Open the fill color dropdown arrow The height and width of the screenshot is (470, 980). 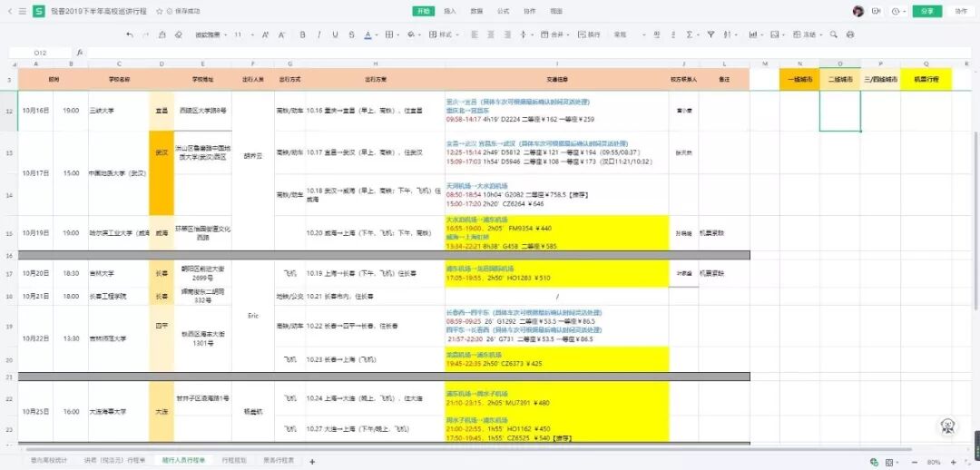tap(419, 35)
